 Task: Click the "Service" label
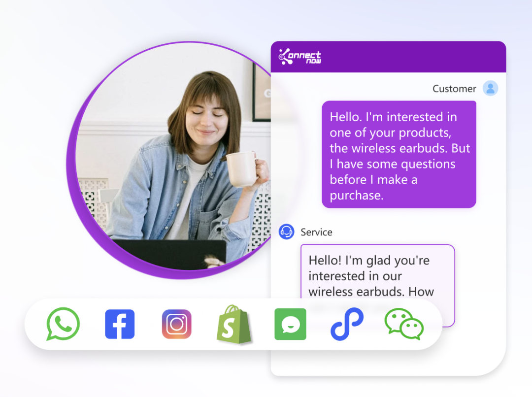[x=317, y=232]
